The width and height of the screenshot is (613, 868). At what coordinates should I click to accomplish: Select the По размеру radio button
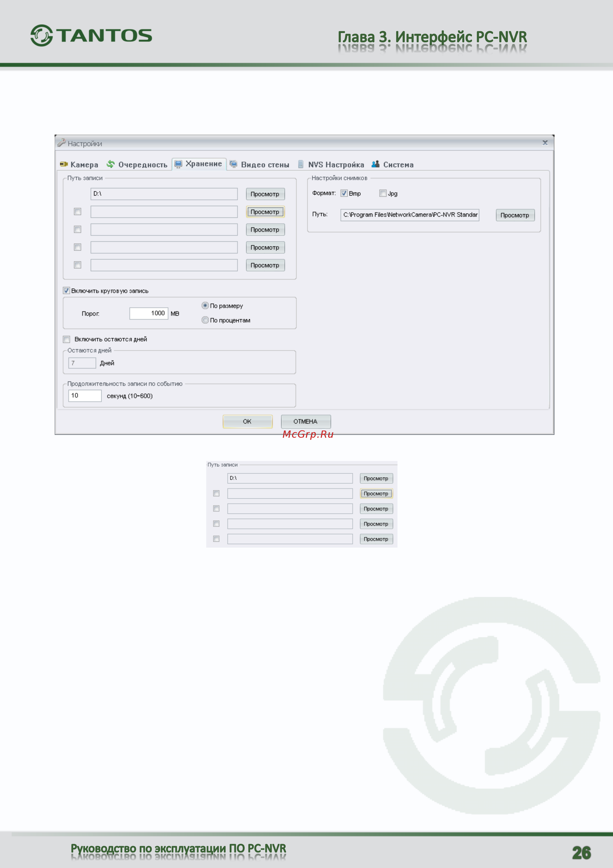(x=205, y=305)
